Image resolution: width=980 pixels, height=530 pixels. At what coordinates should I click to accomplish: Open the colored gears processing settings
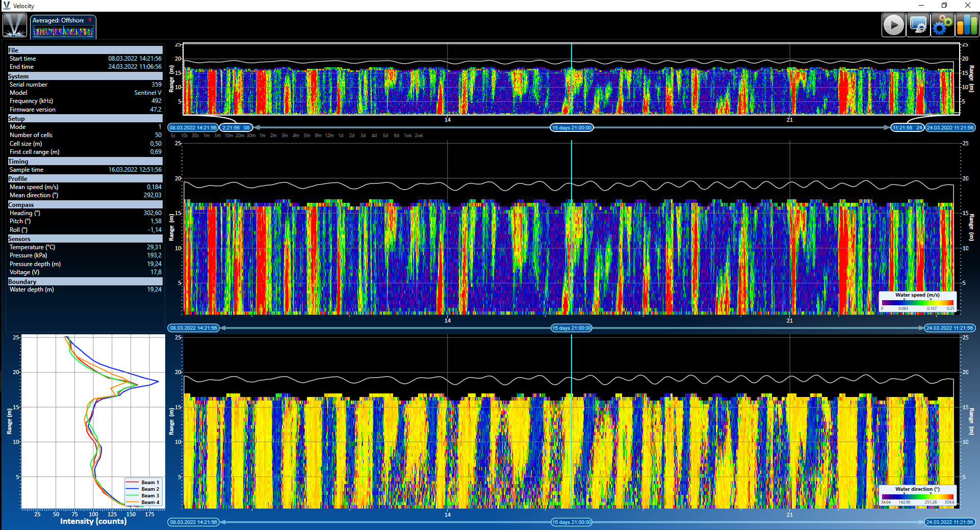click(x=942, y=25)
